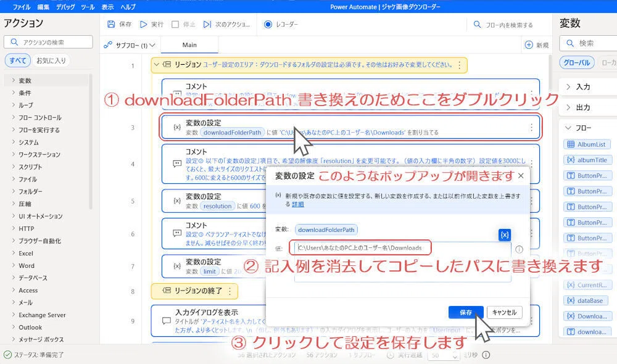The height and width of the screenshot is (364, 617).
Task: Open the 詳細 link in the dialog
Action: click(298, 204)
